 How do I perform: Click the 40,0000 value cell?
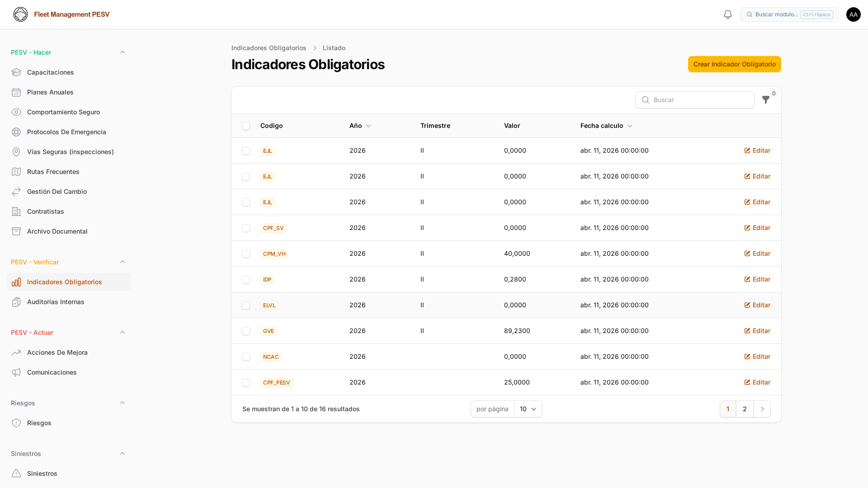(x=517, y=253)
